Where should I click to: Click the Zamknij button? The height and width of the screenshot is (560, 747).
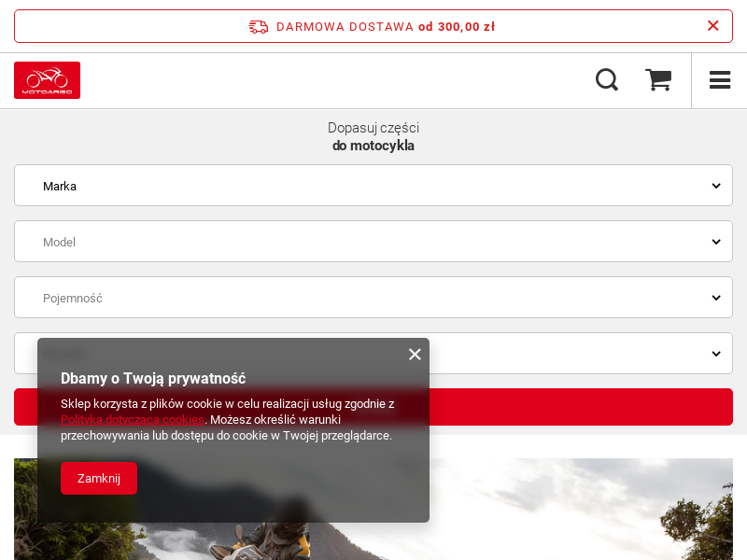99,478
